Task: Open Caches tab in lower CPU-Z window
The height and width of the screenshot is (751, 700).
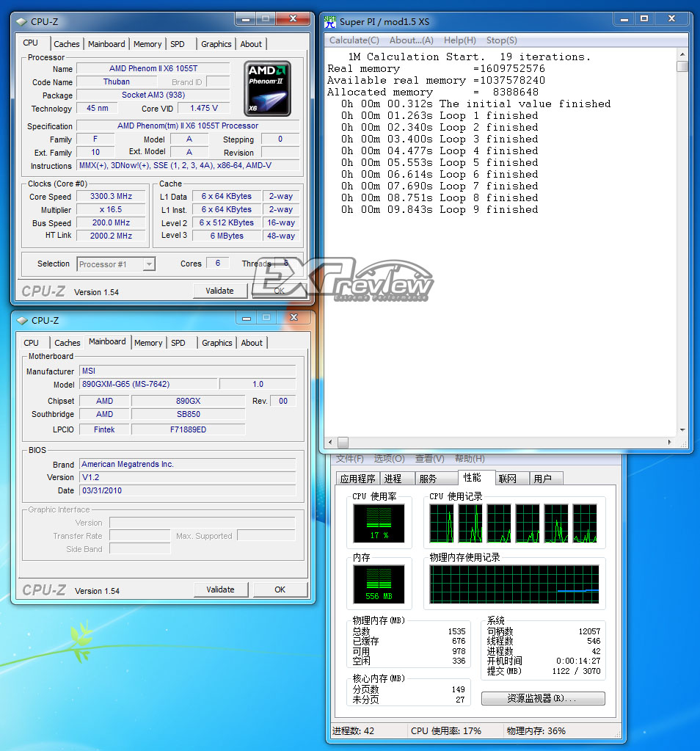Action: (67, 343)
